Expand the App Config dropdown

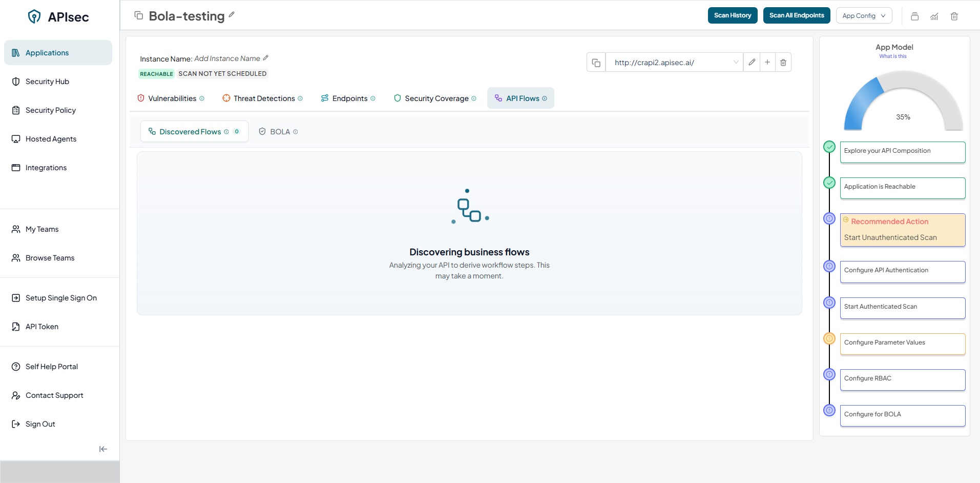[864, 16]
